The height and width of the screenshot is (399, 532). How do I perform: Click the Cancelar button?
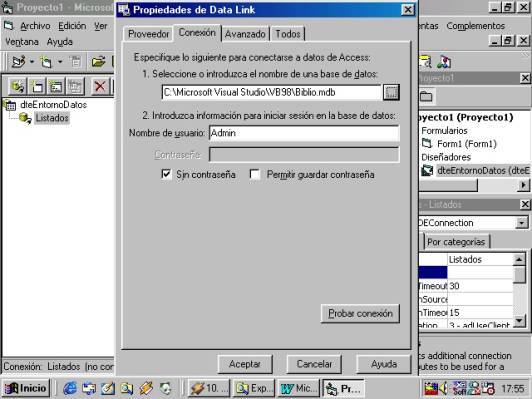(x=314, y=364)
